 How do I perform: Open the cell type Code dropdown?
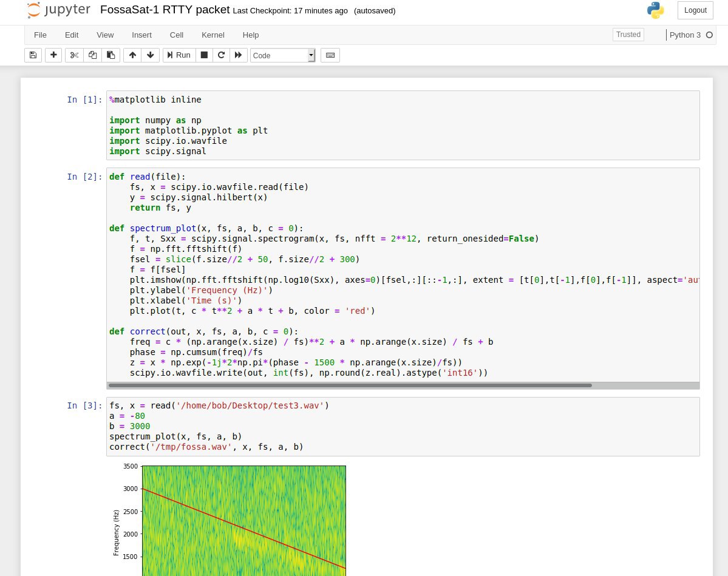(x=282, y=55)
